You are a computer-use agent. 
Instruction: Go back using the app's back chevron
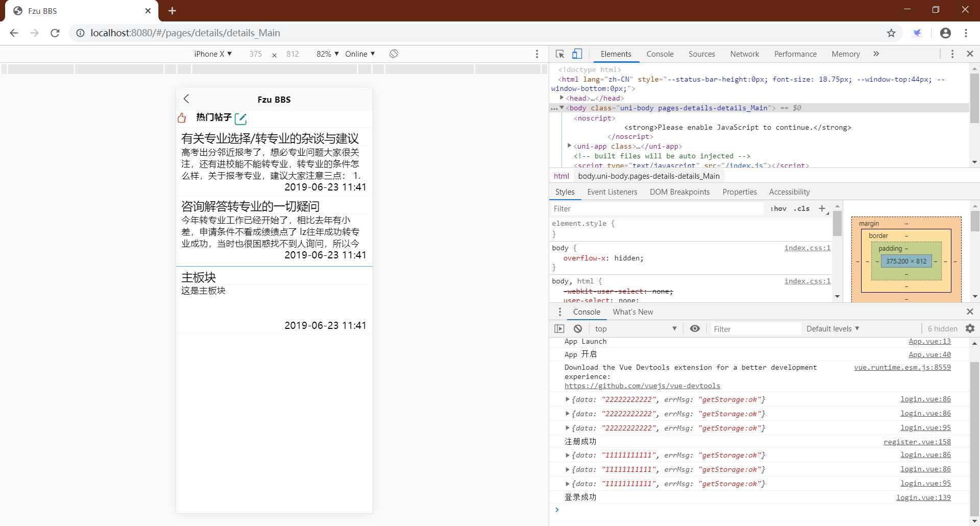(186, 99)
